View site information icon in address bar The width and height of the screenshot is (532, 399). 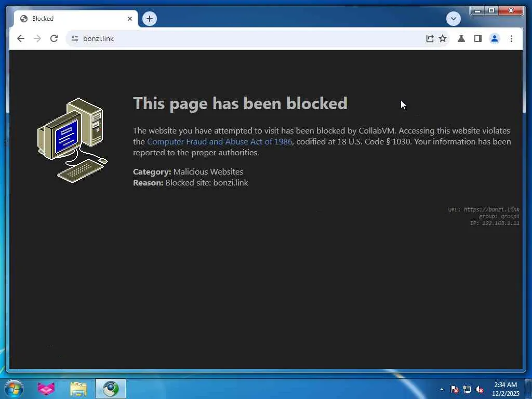coord(75,38)
